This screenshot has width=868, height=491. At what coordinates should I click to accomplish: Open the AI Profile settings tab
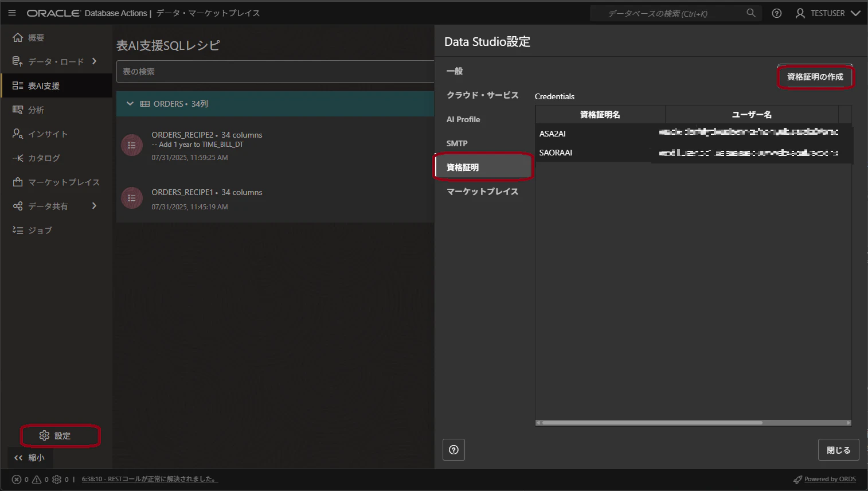coord(463,119)
